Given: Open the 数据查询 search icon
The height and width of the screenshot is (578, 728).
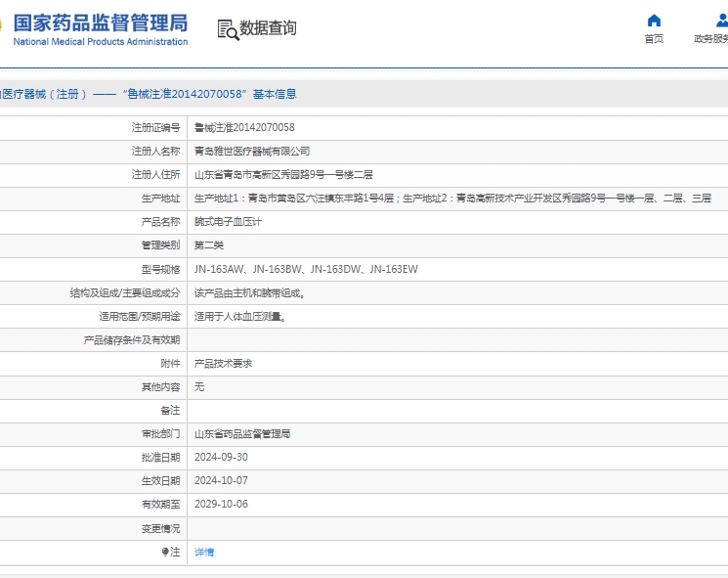Looking at the screenshot, I should pos(228,29).
